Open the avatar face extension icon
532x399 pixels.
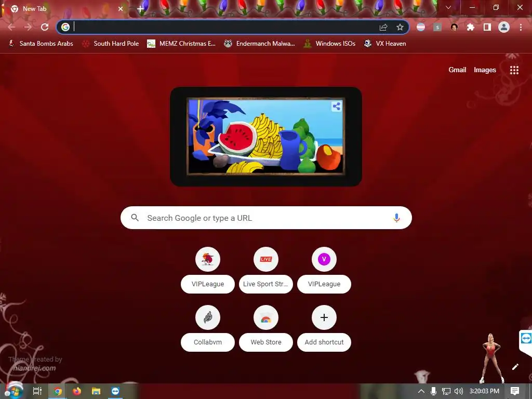point(454,27)
